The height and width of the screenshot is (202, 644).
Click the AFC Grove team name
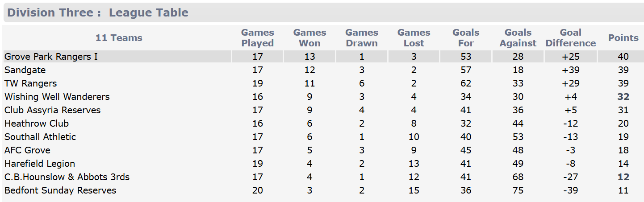[27, 150]
